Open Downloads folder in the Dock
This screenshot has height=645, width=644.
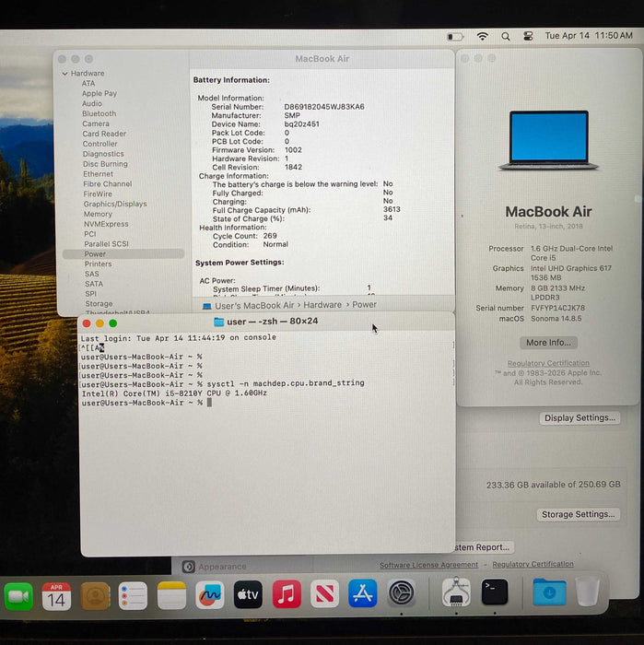coord(549,592)
